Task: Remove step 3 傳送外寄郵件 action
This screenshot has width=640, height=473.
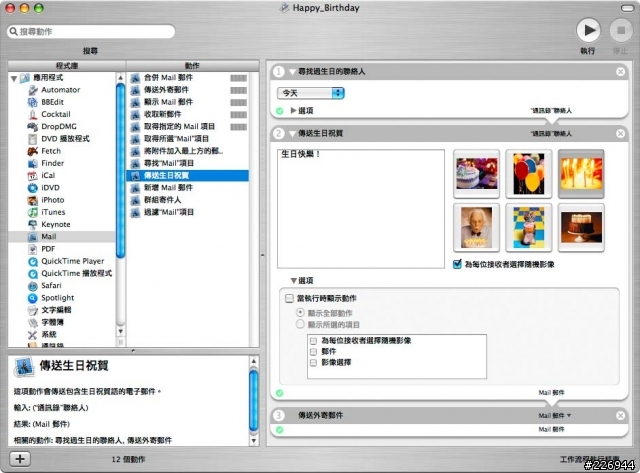Action: (x=620, y=415)
